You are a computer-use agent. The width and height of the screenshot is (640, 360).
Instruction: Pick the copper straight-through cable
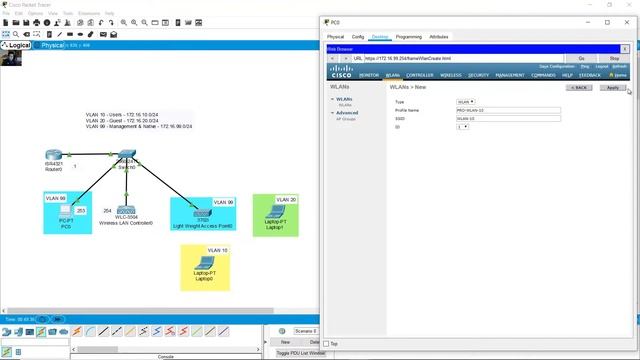coord(104,331)
